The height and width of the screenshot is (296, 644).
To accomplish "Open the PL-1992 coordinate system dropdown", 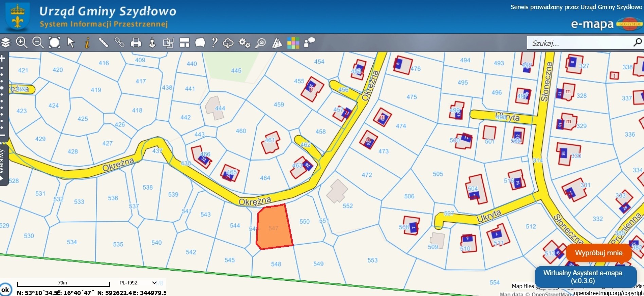I will click(x=138, y=283).
